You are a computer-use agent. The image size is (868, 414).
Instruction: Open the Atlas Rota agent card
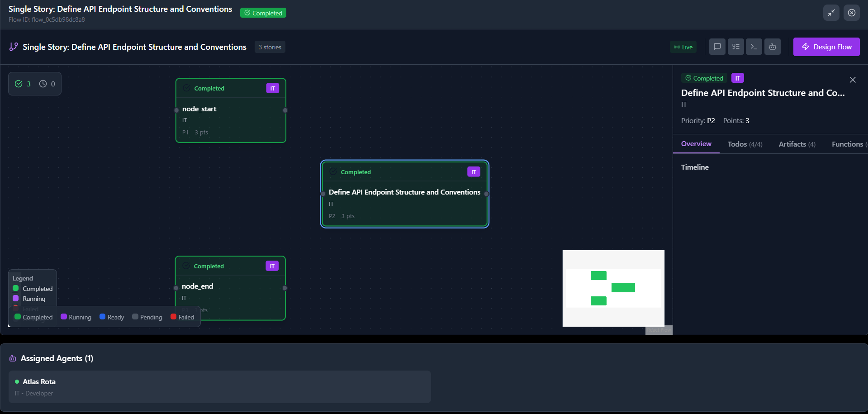[x=220, y=387]
